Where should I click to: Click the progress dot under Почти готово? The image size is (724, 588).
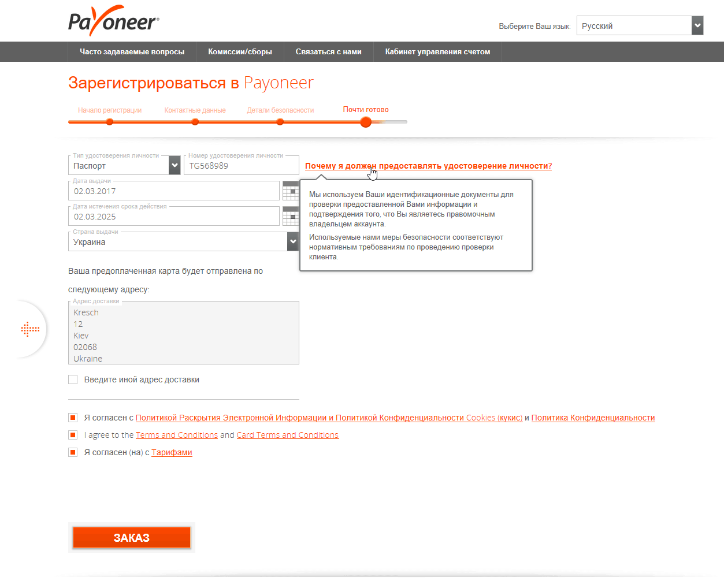click(x=366, y=122)
